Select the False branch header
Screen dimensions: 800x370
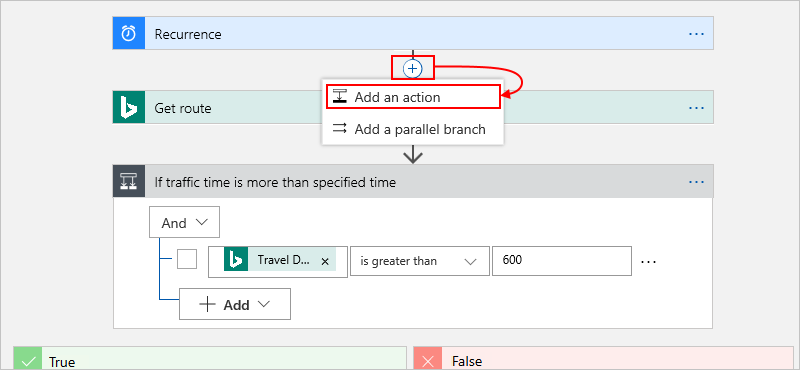pos(604,359)
